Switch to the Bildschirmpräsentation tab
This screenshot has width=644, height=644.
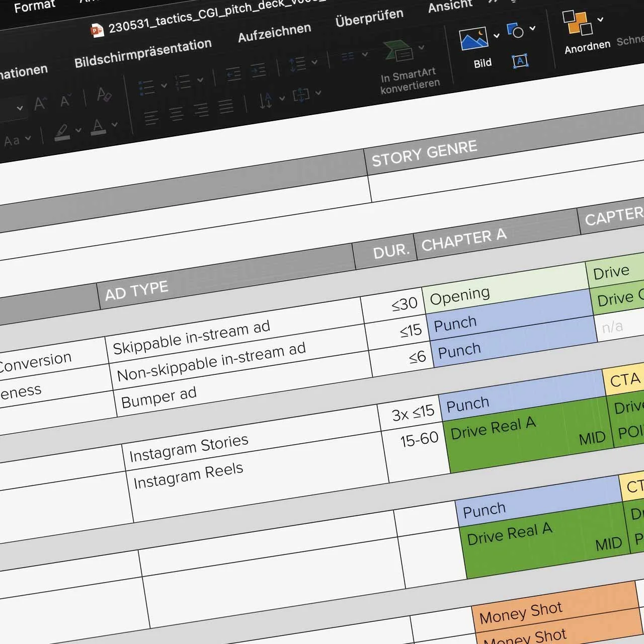(x=143, y=53)
